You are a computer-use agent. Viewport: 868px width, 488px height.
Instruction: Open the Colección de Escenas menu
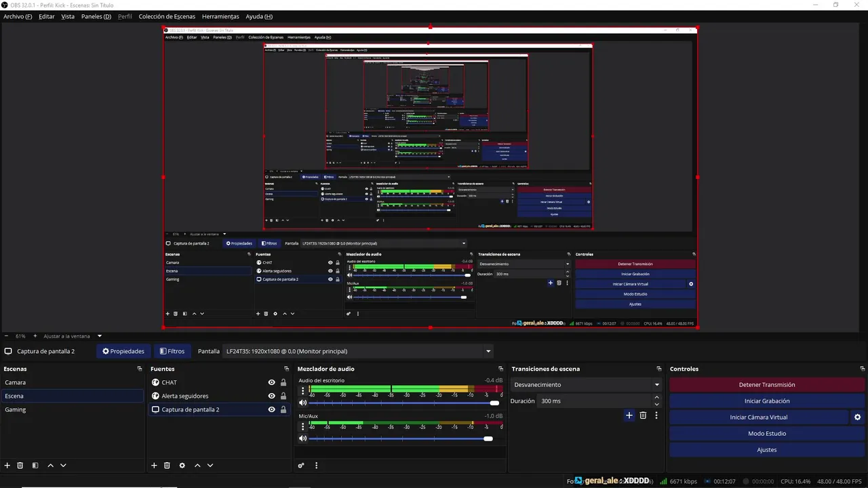point(167,16)
